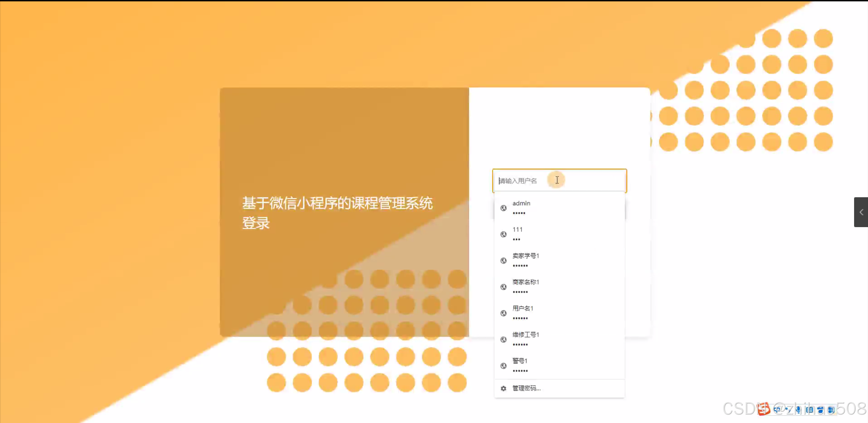Toggle Chinese/English mode in Sogou toolbar
This screenshot has width=868, height=423.
777,410
